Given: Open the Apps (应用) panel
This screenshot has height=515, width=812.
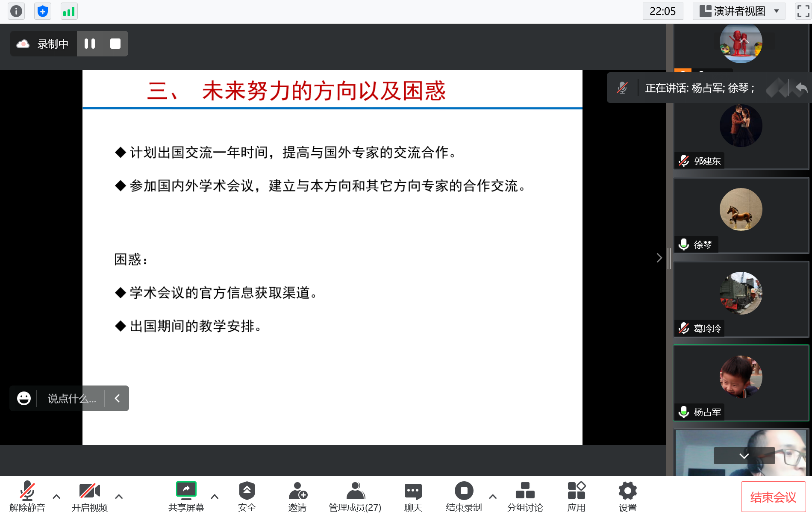Looking at the screenshot, I should [576, 496].
